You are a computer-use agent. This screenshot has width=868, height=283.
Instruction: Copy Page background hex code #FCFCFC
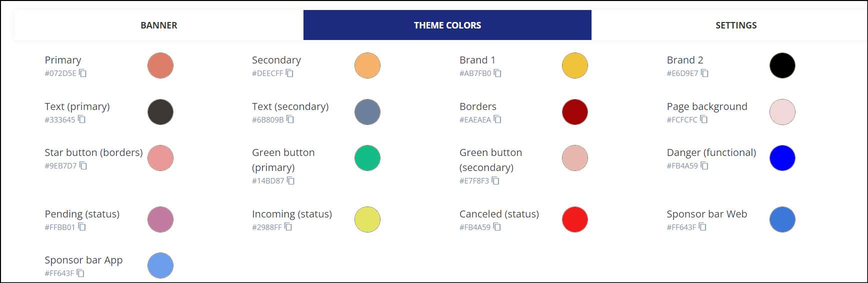(704, 119)
